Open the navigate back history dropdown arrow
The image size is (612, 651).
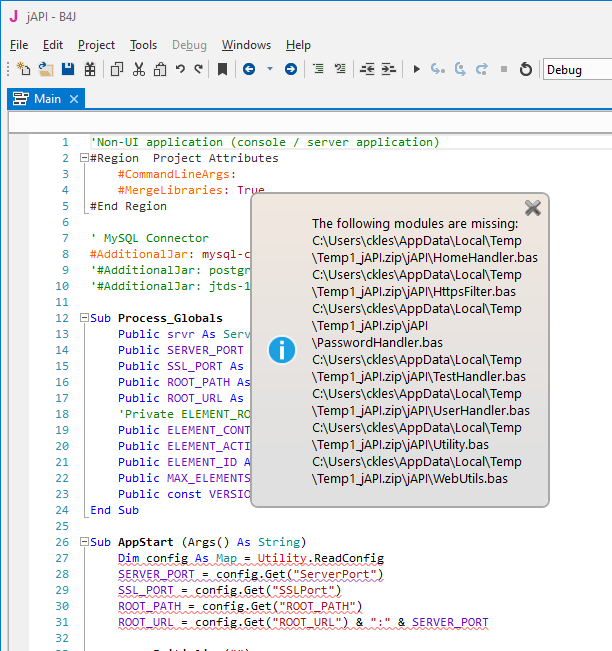(x=269, y=69)
